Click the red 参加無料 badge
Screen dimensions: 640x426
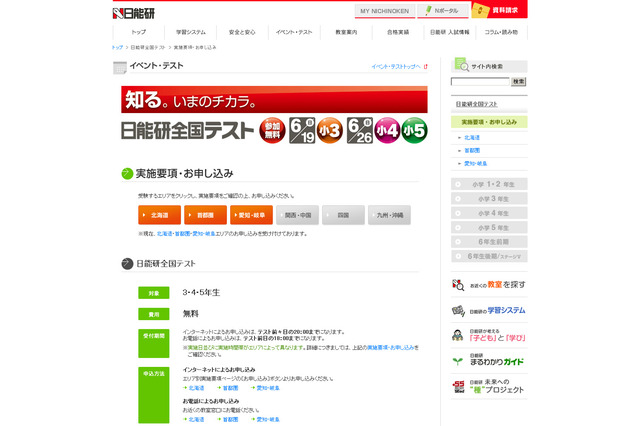272,131
